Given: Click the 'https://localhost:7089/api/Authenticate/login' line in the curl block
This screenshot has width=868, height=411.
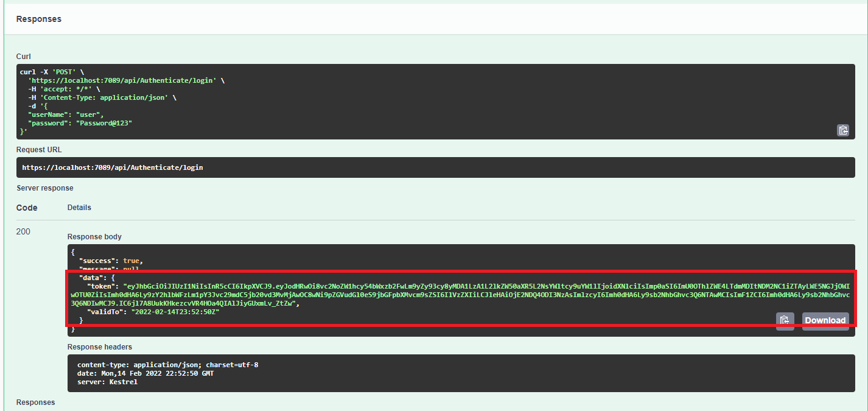Looking at the screenshot, I should coord(127,80).
